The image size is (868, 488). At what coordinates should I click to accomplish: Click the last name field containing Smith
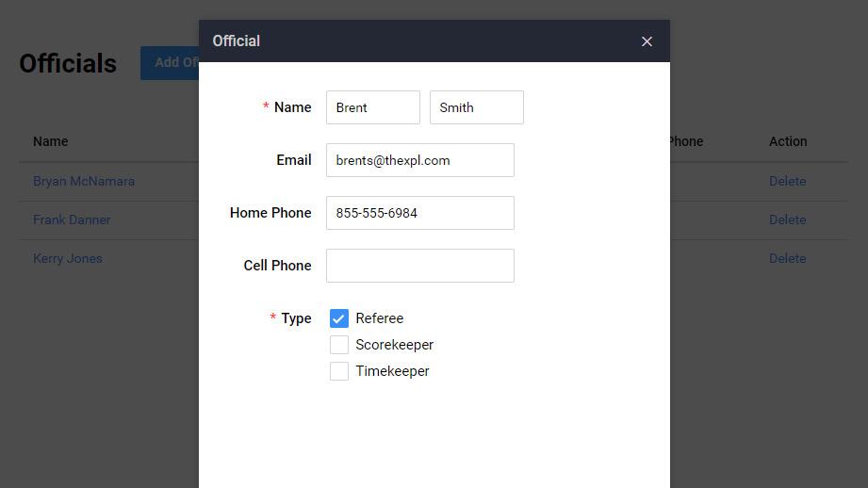point(476,107)
